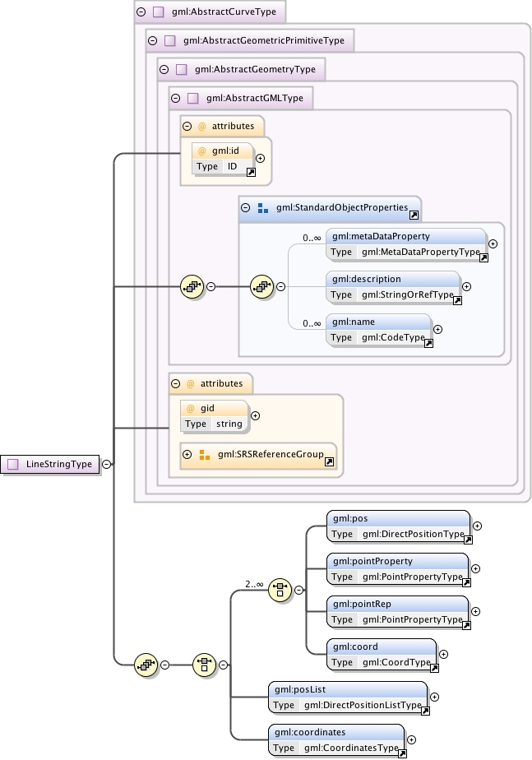This screenshot has width=532, height=760.
Task: Expand the gml:name element
Action: point(437,329)
